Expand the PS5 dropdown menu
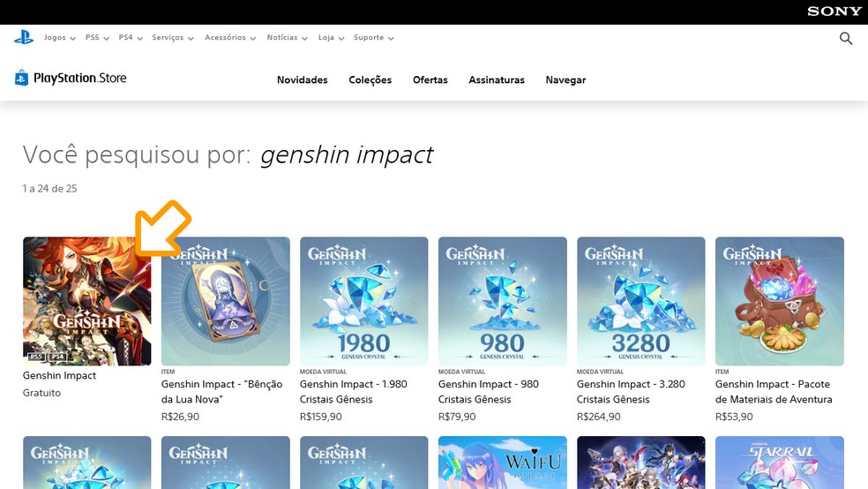Image resolution: width=868 pixels, height=489 pixels. coord(97,38)
